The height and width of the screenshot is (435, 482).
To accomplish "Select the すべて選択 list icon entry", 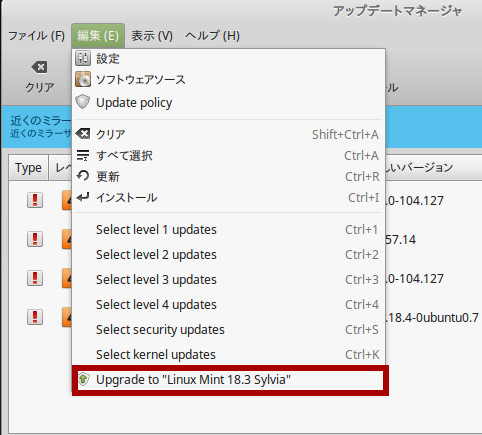I will [83, 155].
